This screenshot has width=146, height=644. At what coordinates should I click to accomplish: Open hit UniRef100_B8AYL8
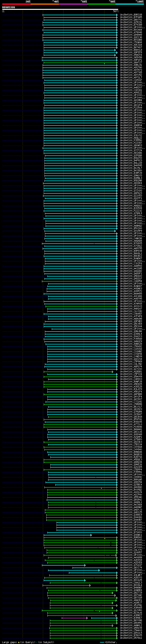tap(131, 50)
